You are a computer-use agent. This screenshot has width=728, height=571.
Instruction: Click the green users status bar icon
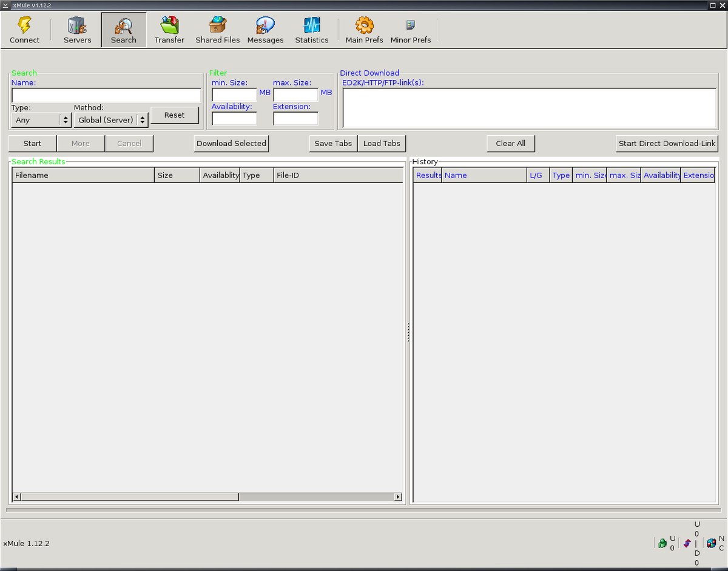pos(662,543)
